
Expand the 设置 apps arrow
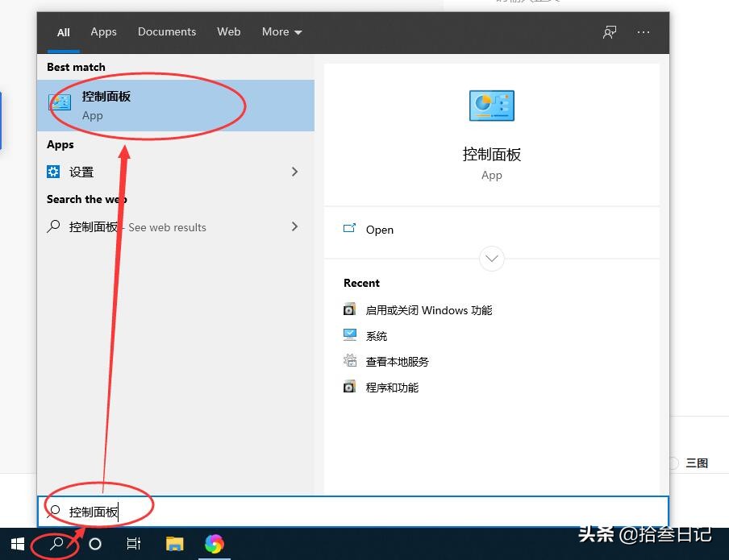click(x=294, y=172)
